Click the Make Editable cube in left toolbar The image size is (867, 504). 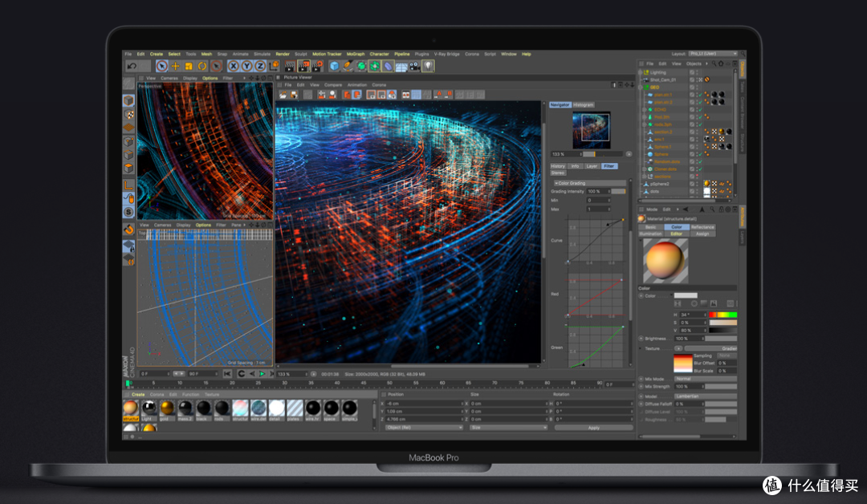[x=128, y=101]
